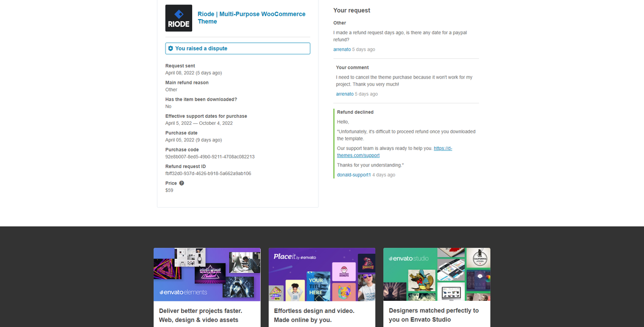The width and height of the screenshot is (644, 327).
Task: Click the Riode theme logo thumbnail
Action: [x=179, y=18]
